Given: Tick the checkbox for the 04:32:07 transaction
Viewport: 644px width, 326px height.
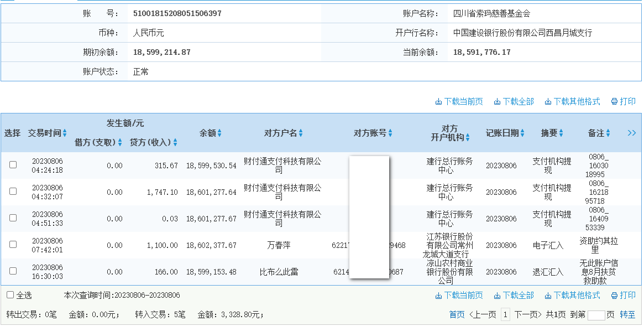Looking at the screenshot, I should (13, 191).
